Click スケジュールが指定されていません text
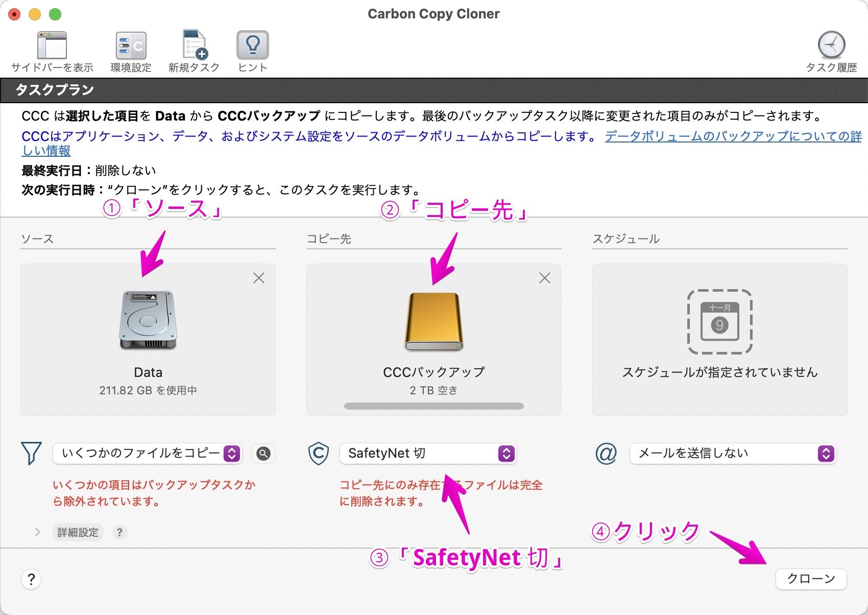This screenshot has height=615, width=868. coord(720,372)
